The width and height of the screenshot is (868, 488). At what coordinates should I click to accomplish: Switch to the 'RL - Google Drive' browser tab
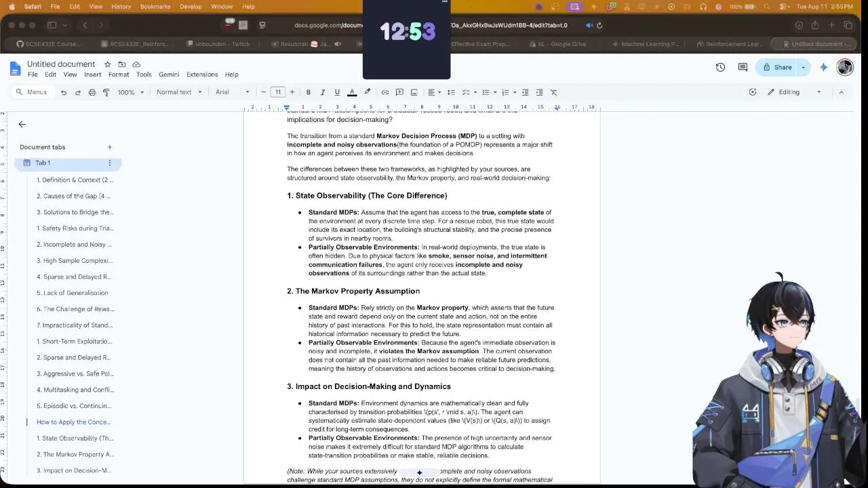(x=557, y=44)
